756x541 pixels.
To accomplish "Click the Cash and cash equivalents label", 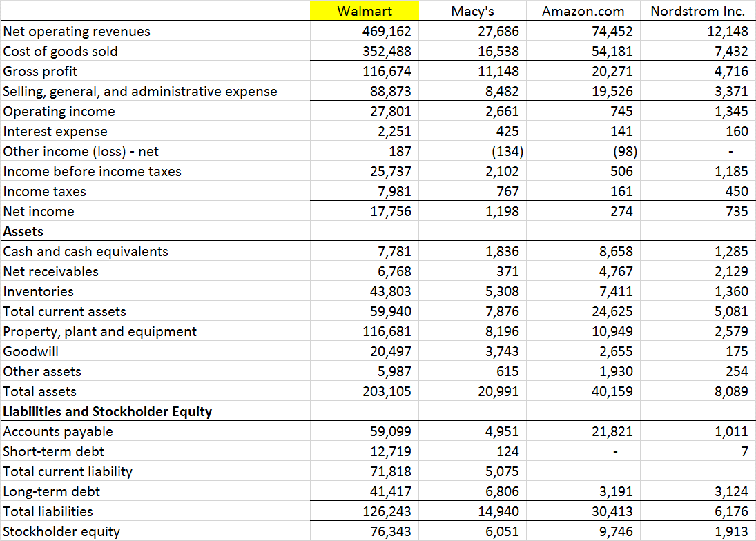I will pos(86,251).
